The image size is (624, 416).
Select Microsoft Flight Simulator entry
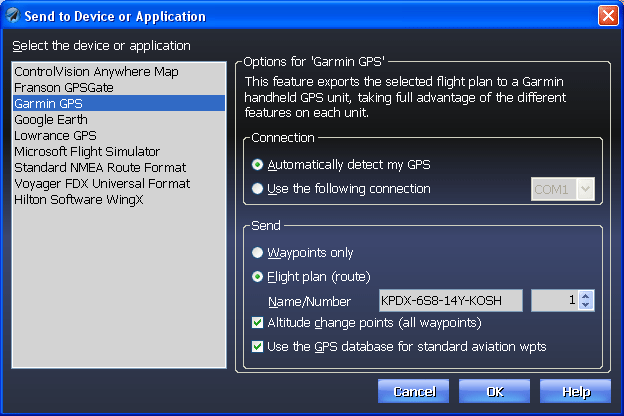119,152
